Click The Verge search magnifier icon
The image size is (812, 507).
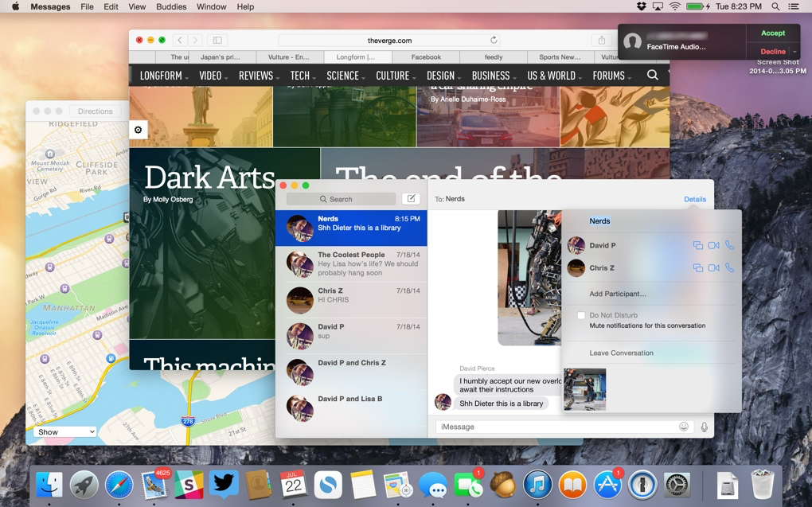coord(653,75)
